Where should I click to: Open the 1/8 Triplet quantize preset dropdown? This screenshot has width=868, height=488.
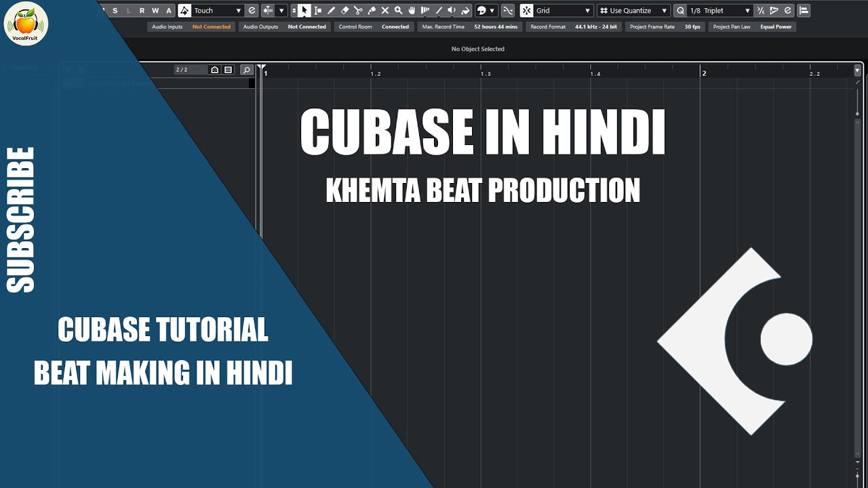[720, 10]
